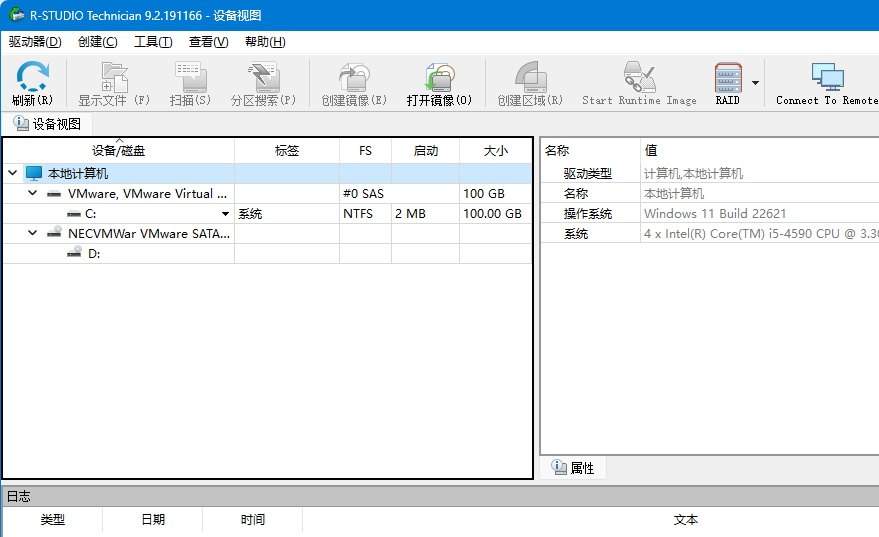Click the Partition Search (分区搜索) icon
The width and height of the screenshot is (879, 537).
(263, 77)
